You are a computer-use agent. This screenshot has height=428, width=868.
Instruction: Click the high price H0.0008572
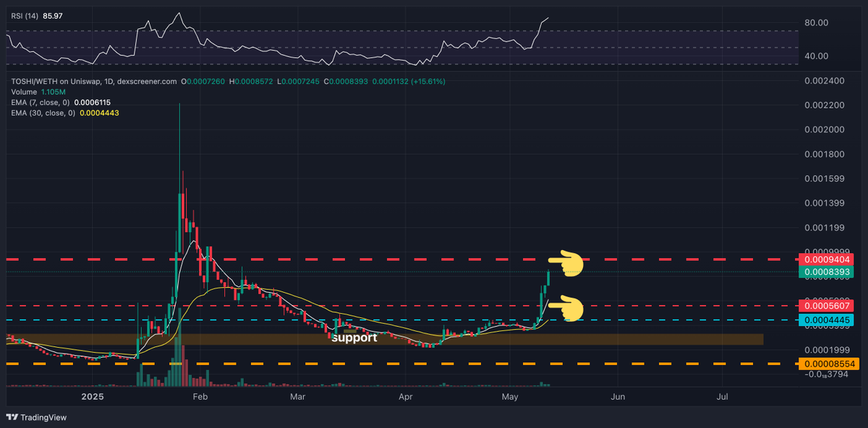coord(252,82)
